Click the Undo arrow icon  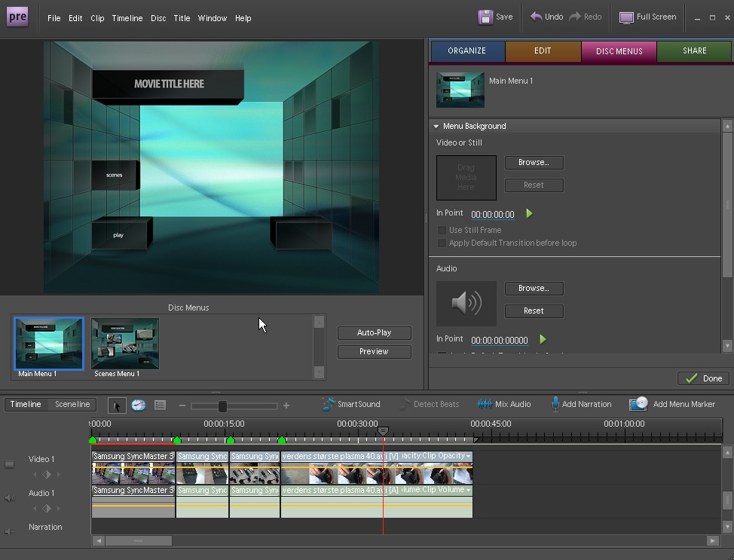[537, 17]
